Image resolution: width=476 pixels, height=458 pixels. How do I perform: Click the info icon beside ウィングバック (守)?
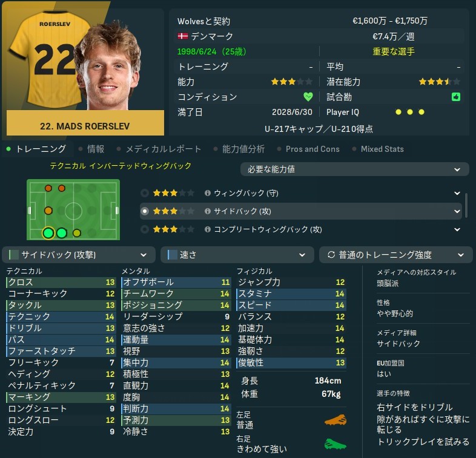[207, 193]
